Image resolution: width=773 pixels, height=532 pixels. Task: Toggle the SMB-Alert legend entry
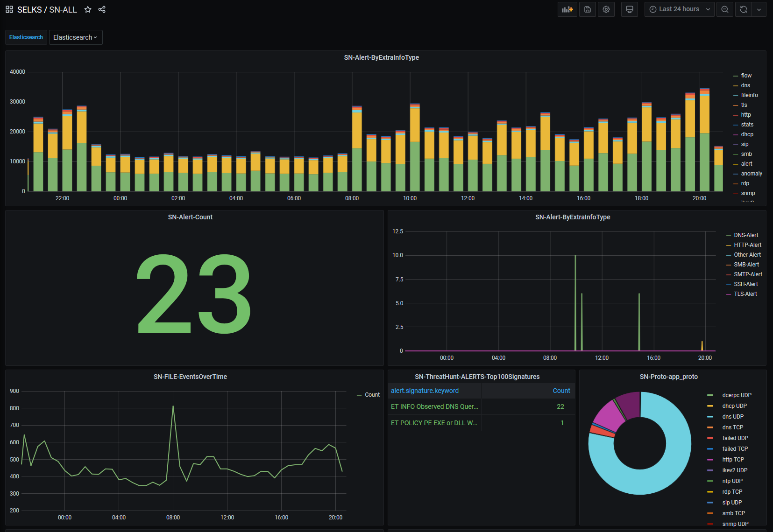(746, 265)
